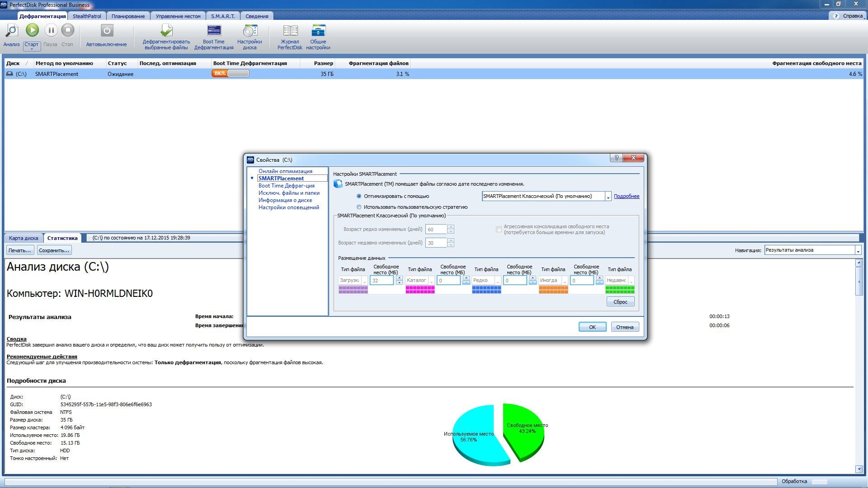This screenshot has width=868, height=488.
Task: Click the Сброс button
Action: (x=620, y=302)
